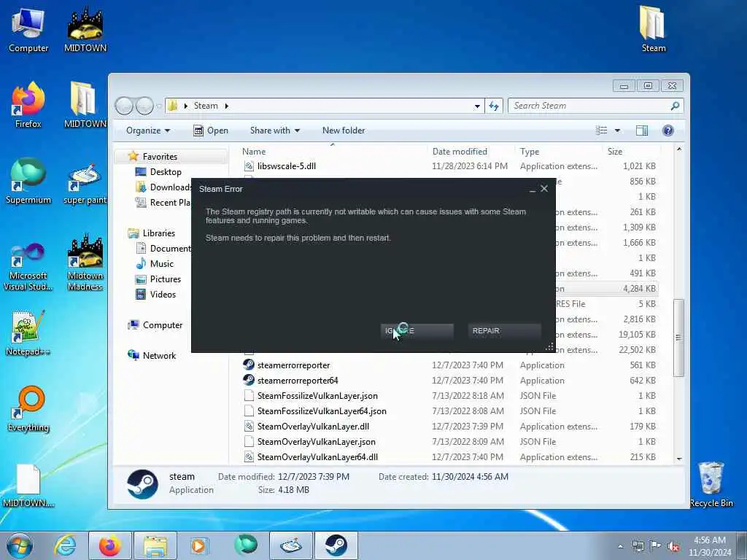Open Internet Explorer from the taskbar

click(x=65, y=545)
